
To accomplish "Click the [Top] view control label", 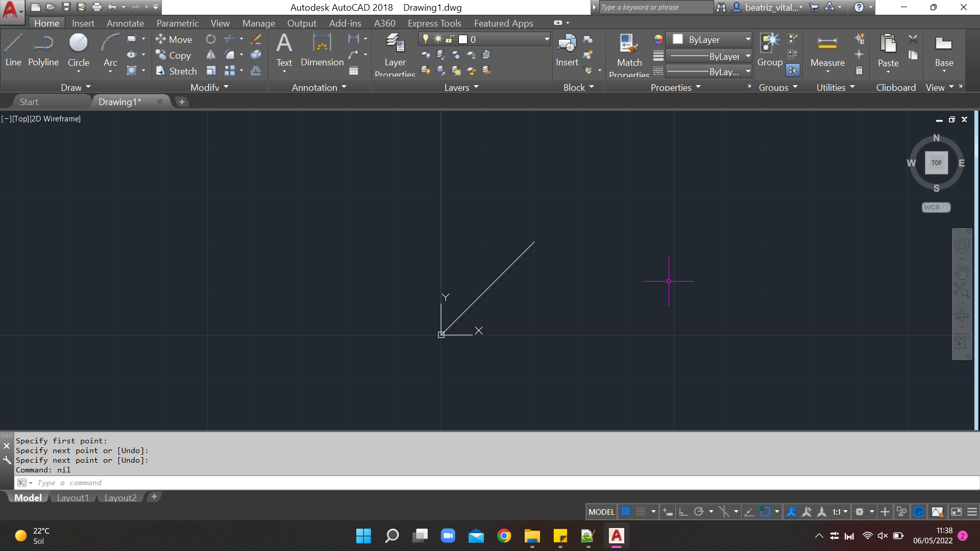I will click(21, 118).
